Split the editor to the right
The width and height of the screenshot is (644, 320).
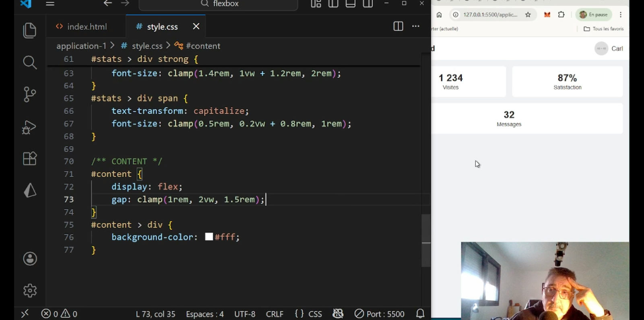tap(398, 27)
